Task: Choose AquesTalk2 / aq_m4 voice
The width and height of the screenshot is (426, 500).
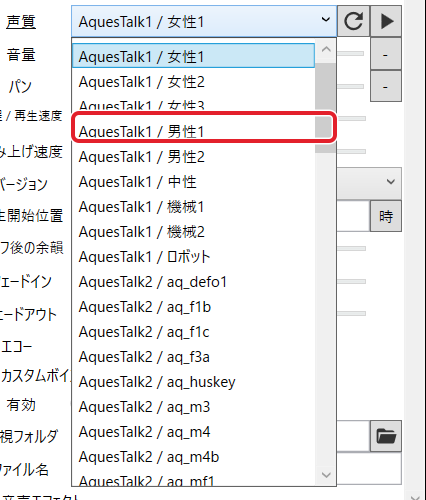Action: [x=193, y=432]
